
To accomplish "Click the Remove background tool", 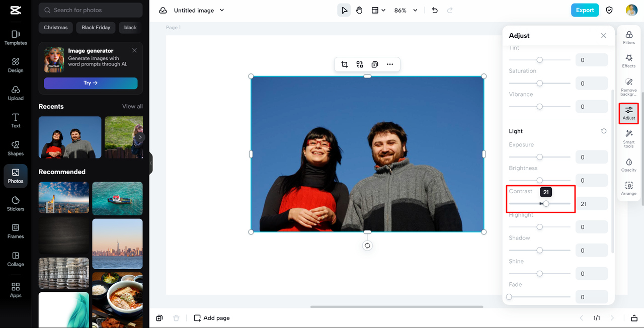I will [x=628, y=85].
